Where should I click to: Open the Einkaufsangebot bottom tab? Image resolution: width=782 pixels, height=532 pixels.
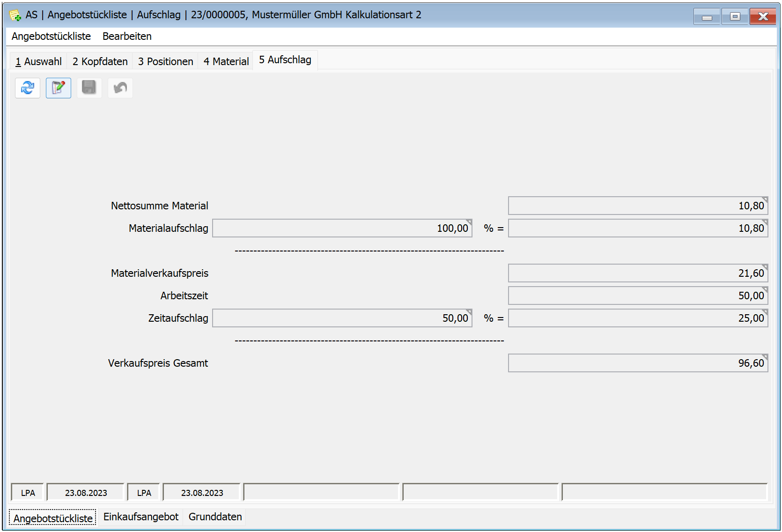pyautogui.click(x=140, y=517)
